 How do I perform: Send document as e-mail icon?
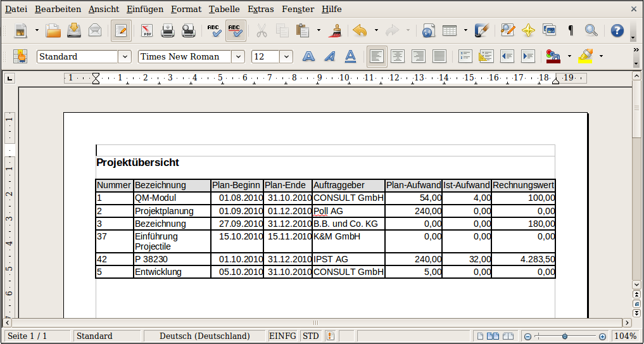coord(95,31)
